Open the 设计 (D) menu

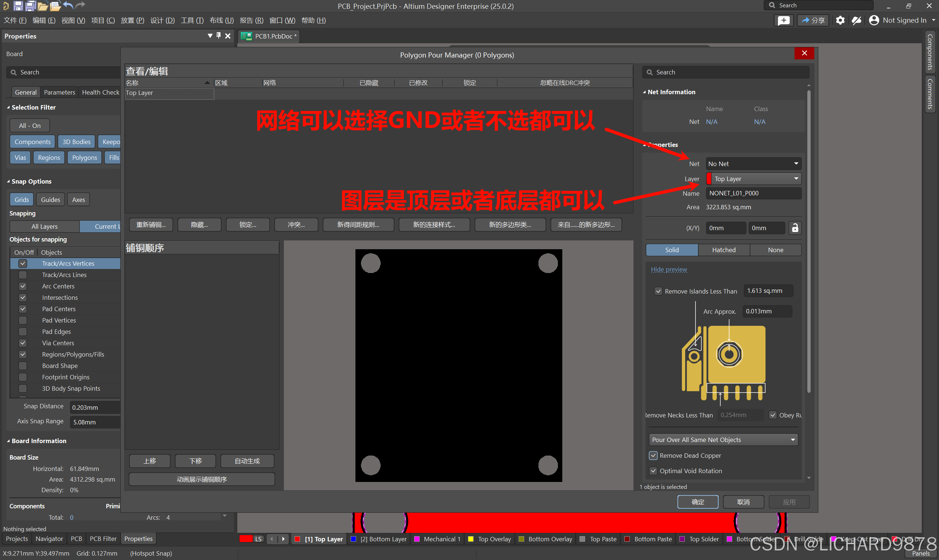click(x=162, y=21)
